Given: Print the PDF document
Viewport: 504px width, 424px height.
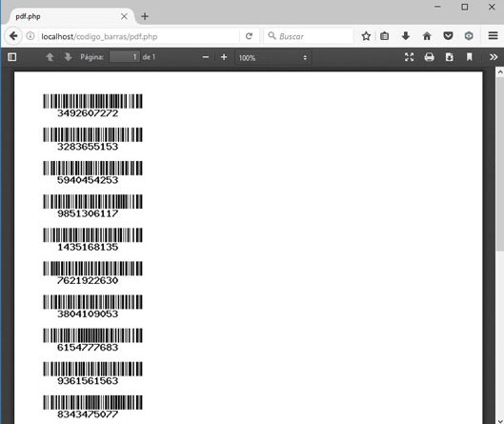Looking at the screenshot, I should tap(430, 57).
